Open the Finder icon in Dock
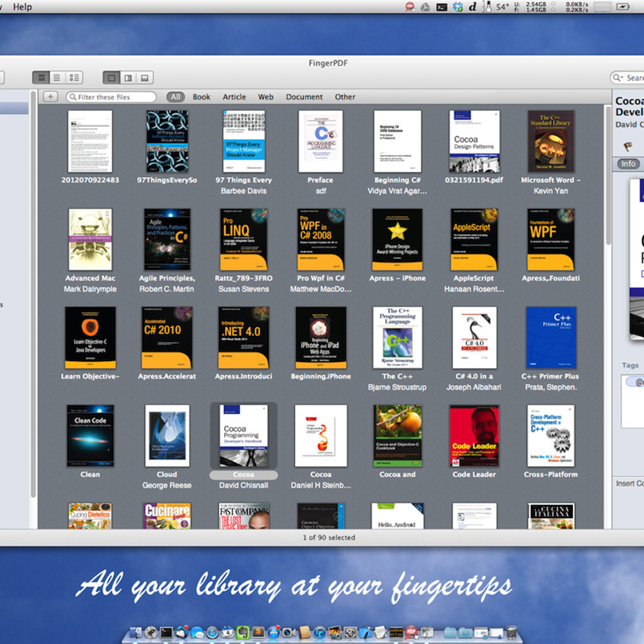 click(137, 632)
